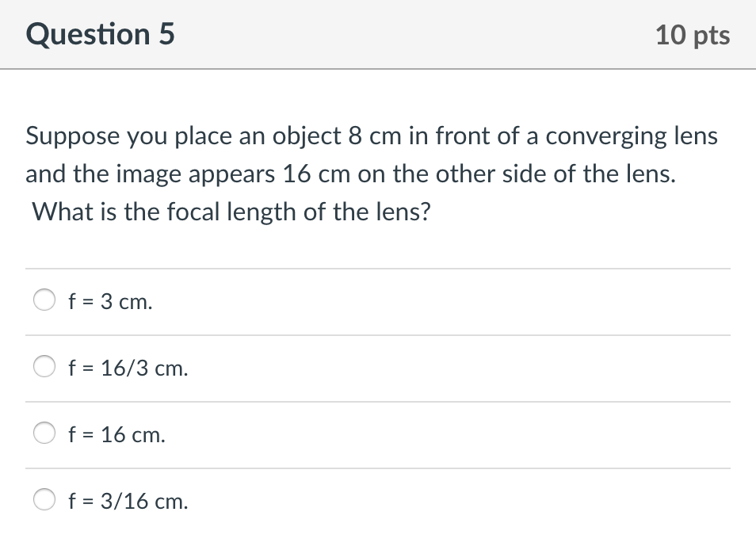
Task: Click the empty circle beside f = 3 cm
Action: tap(44, 300)
